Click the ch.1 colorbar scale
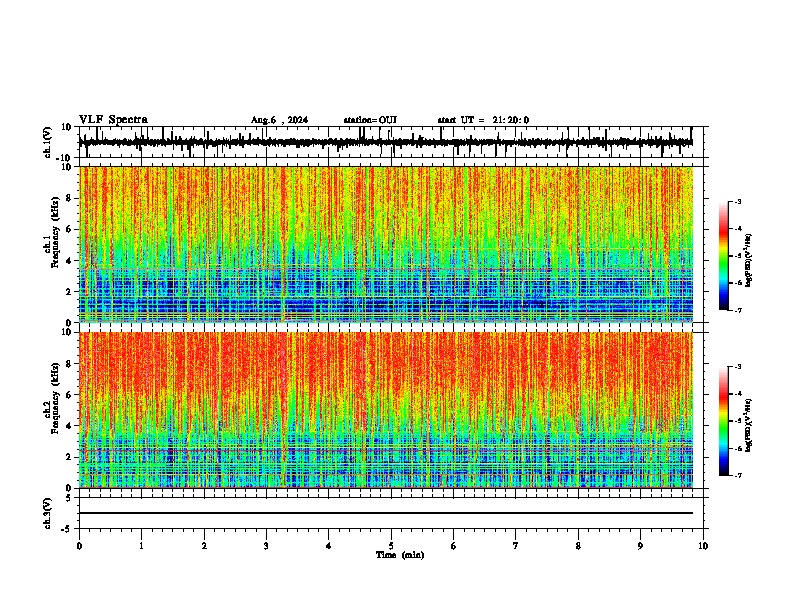This screenshot has width=792, height=612. pyautogui.click(x=724, y=256)
